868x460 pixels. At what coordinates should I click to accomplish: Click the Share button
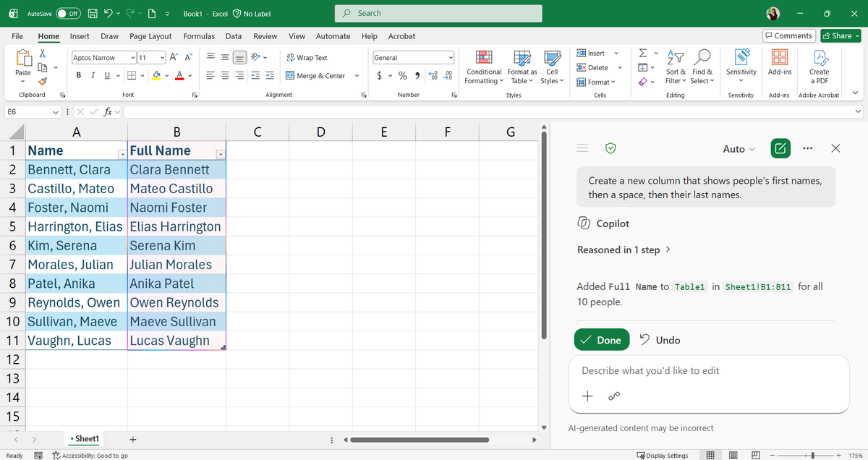(x=841, y=35)
